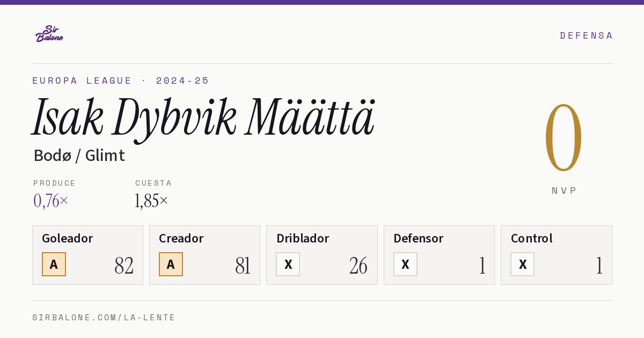Click the Defensor score 1
The height and width of the screenshot is (338, 644).
(x=482, y=266)
